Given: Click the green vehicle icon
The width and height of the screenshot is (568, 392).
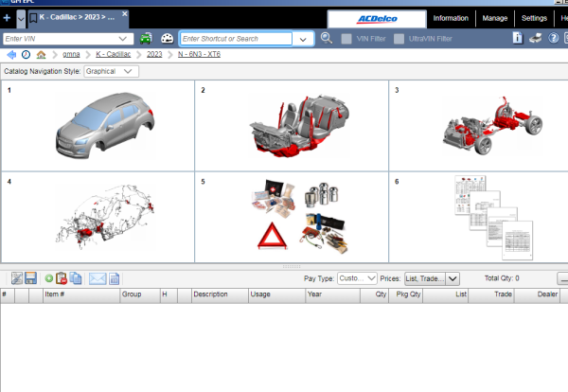Looking at the screenshot, I should (146, 39).
